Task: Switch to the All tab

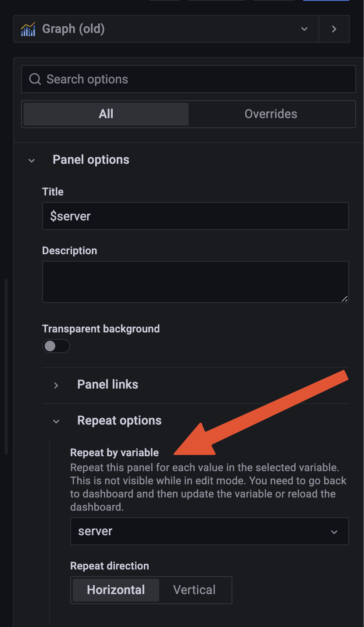Action: 106,114
